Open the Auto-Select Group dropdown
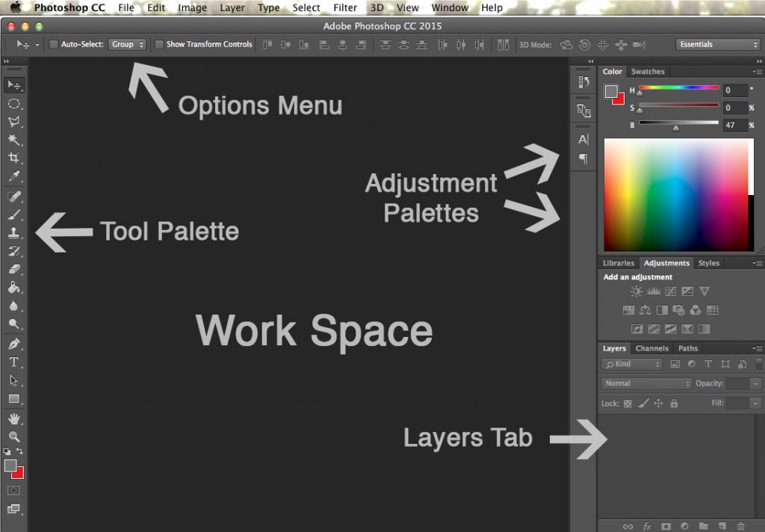Viewport: 765px width, 532px height. [127, 44]
